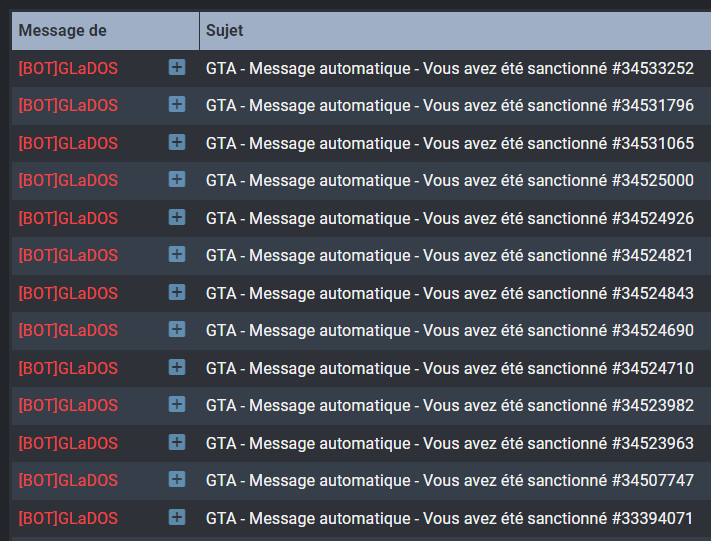Screen dimensions: 711x541
Task: Open sender [BOT]GLaDOS on message #34525000 row
Action: point(68,181)
